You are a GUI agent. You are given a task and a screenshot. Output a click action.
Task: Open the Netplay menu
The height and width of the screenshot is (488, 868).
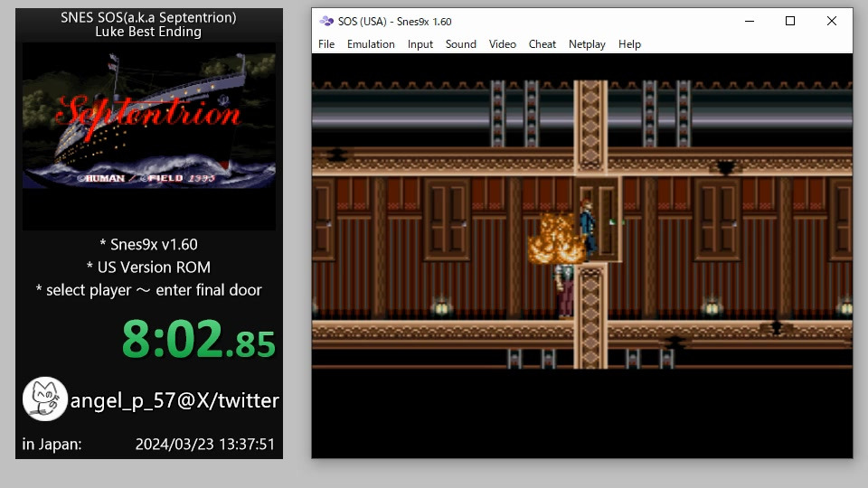click(587, 44)
